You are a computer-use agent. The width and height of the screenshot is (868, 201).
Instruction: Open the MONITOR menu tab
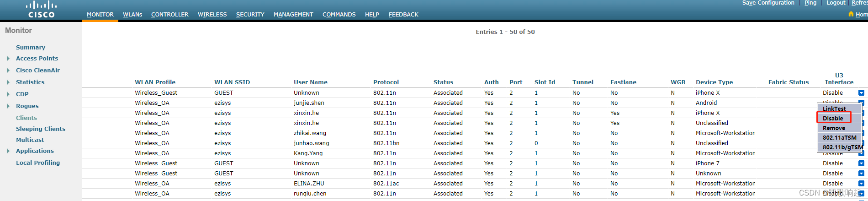click(100, 15)
